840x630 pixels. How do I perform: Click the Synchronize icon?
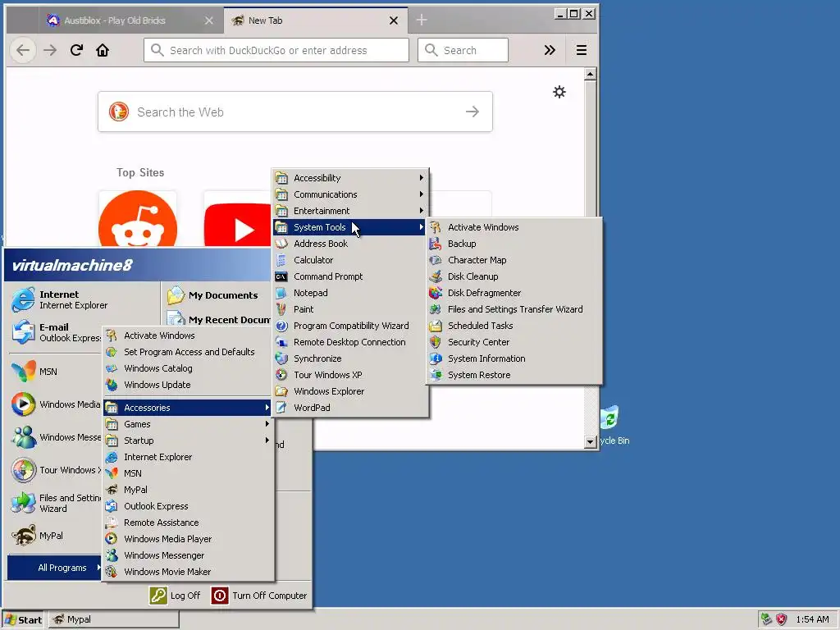tap(281, 358)
